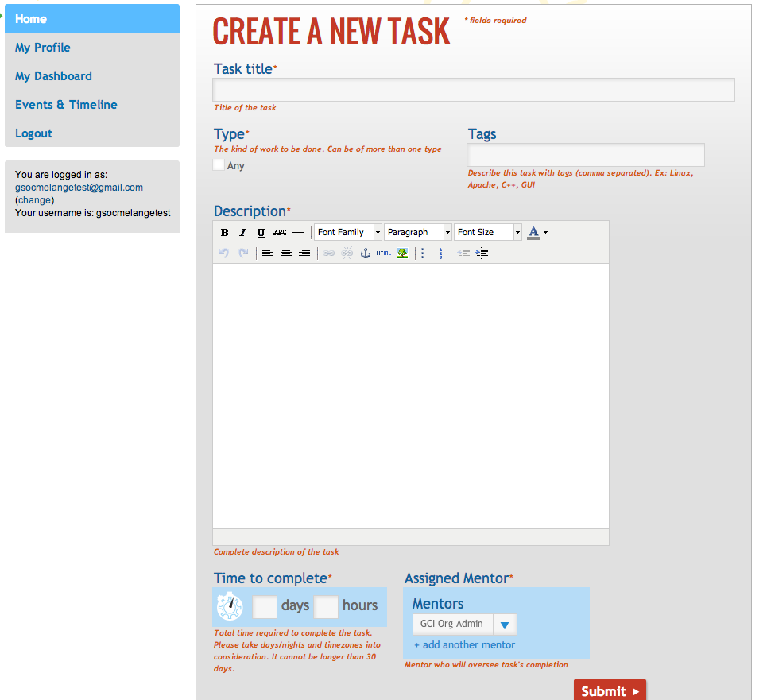Open the Font Family dropdown

348,233
